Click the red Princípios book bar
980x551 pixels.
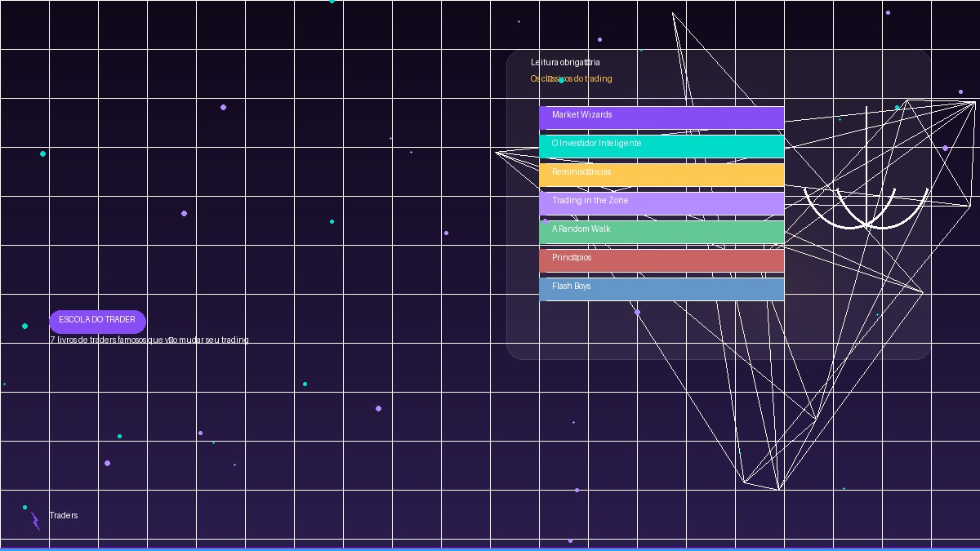pos(661,260)
